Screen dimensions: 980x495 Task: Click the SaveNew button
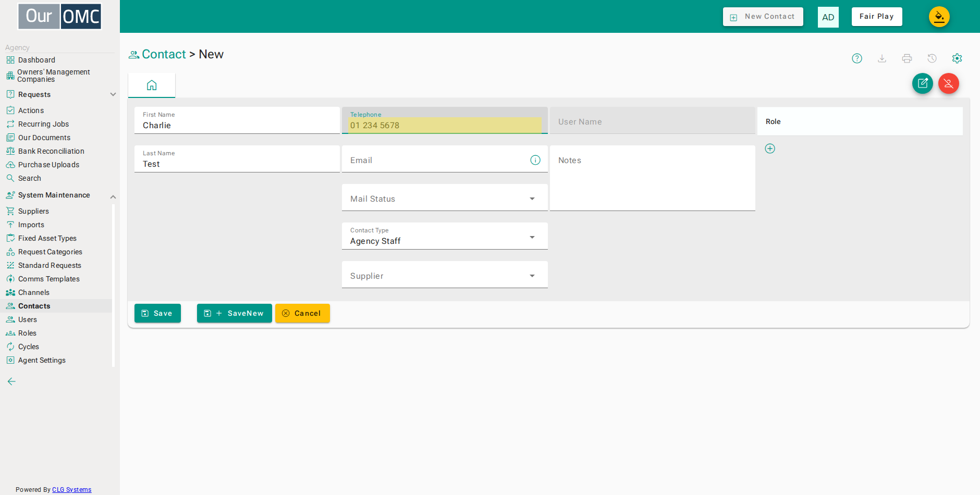click(x=235, y=313)
